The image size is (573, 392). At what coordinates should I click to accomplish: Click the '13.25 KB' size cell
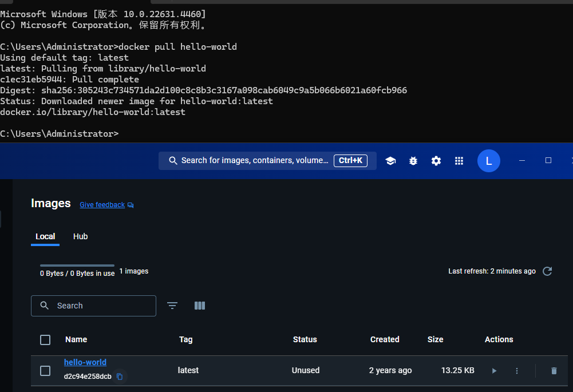(457, 370)
